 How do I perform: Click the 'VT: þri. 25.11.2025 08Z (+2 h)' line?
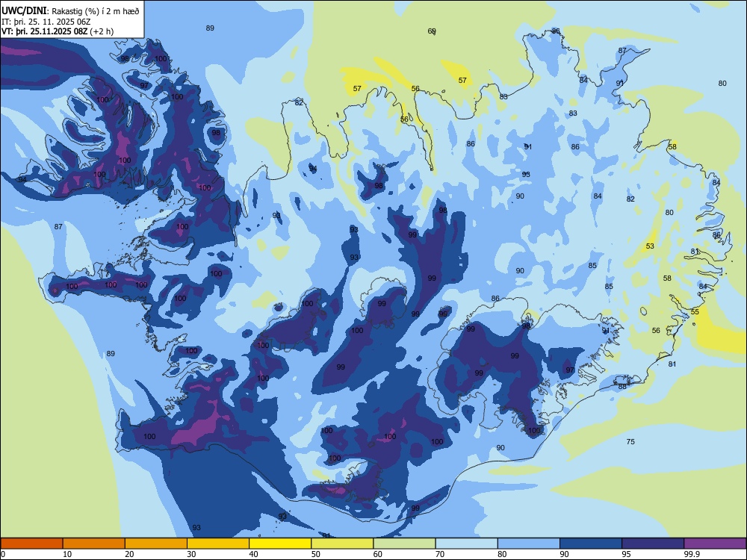coord(58,31)
